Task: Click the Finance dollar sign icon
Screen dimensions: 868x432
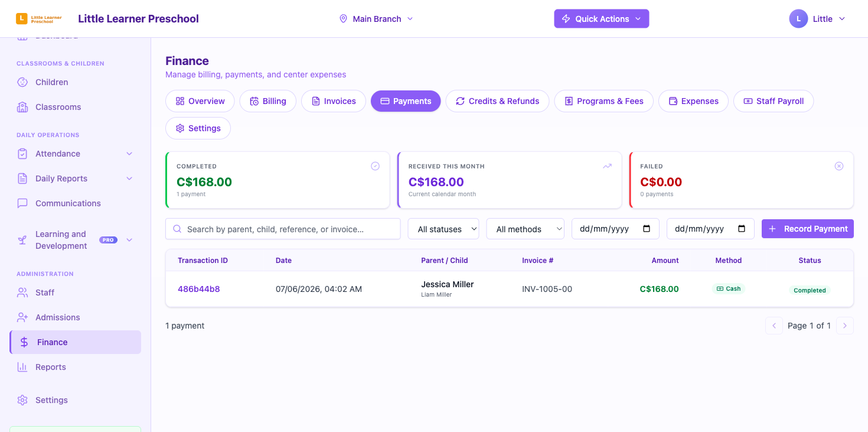Action: point(24,342)
